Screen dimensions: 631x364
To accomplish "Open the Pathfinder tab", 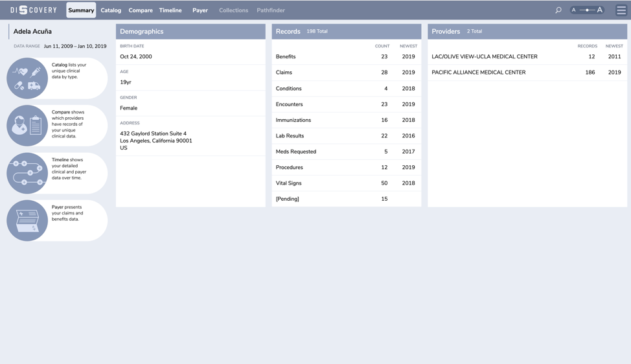I will click(x=271, y=10).
